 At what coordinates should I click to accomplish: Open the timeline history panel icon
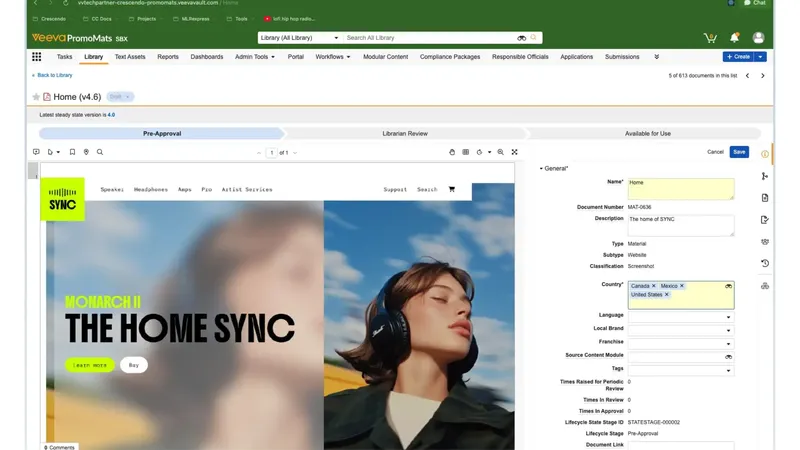click(765, 263)
